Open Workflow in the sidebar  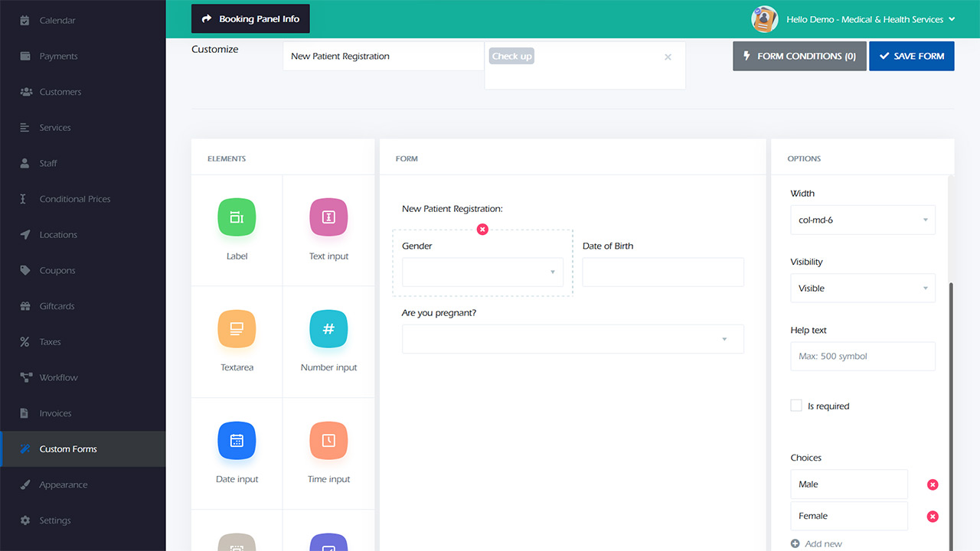pyautogui.click(x=58, y=377)
